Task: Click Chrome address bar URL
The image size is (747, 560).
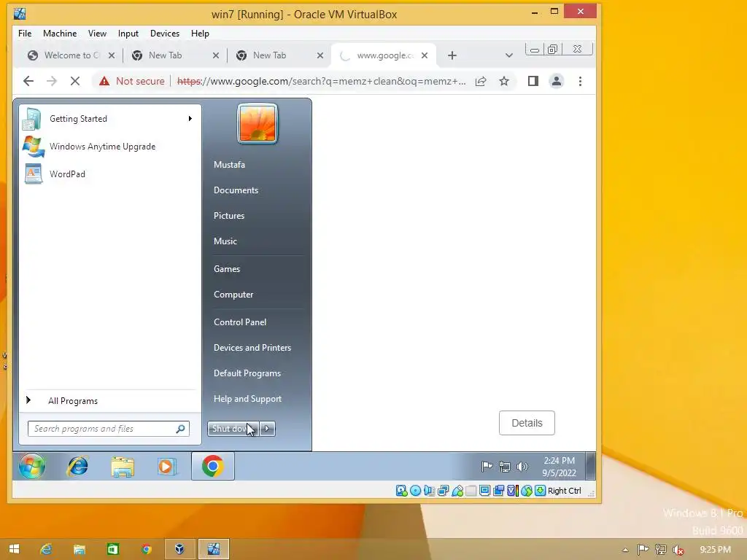Action: 322,82
